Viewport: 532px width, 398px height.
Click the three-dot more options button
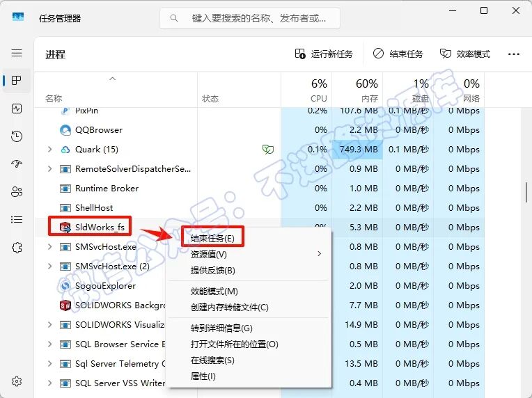pos(514,54)
